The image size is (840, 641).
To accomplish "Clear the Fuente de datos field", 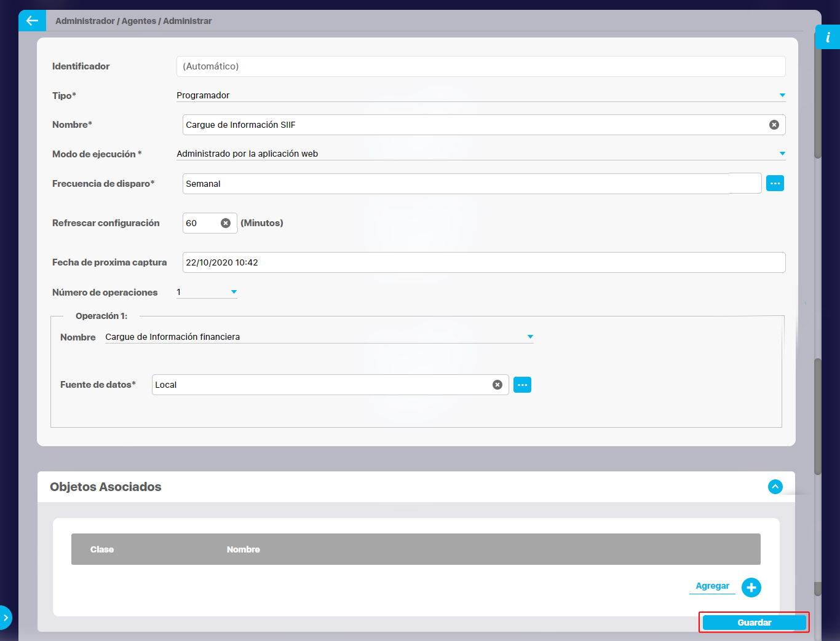I will pos(497,385).
